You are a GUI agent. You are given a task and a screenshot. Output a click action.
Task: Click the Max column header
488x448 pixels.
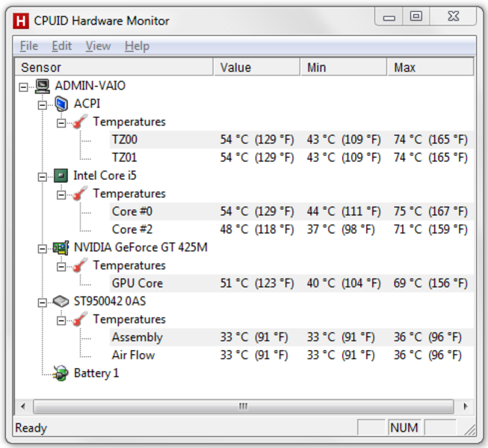point(430,67)
